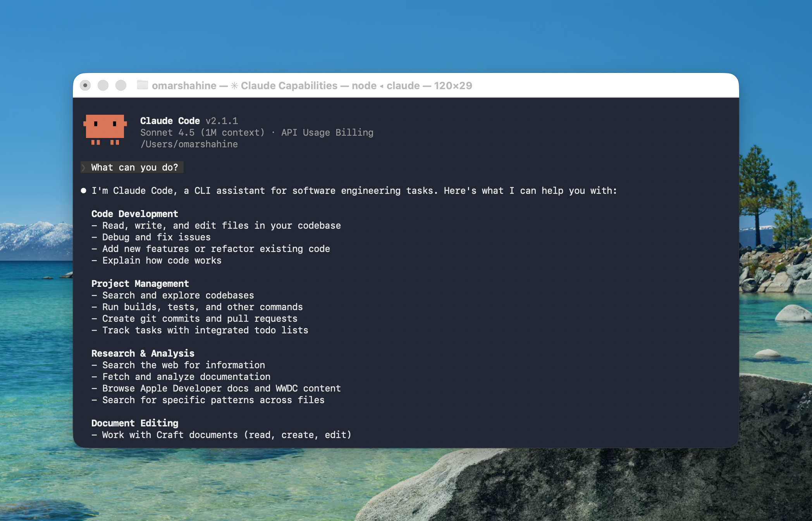
Task: Click the 'What can you do?' prompt line
Action: coord(134,167)
